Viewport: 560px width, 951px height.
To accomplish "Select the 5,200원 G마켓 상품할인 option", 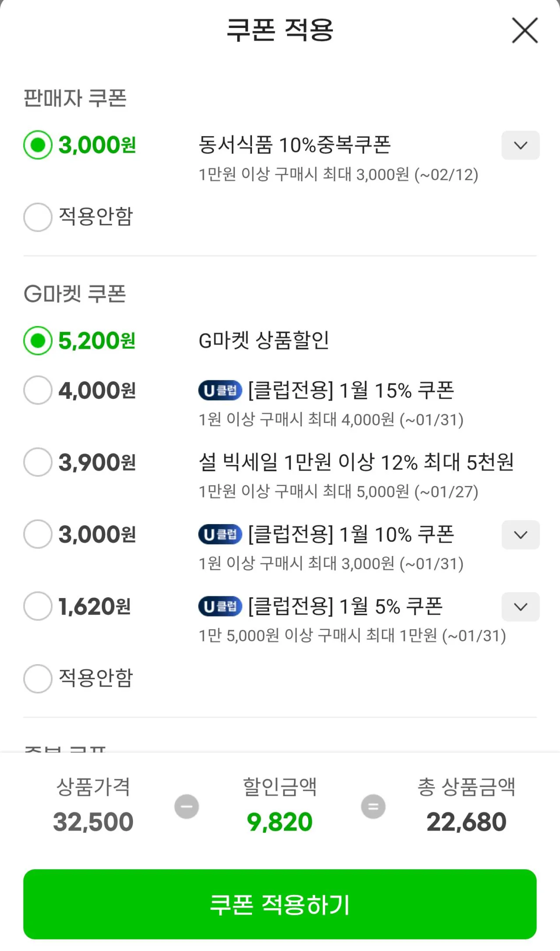I will coord(38,341).
